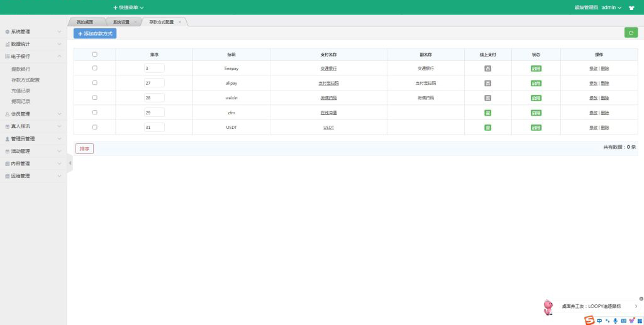Tick the checkbox for the USDT row
This screenshot has height=325, width=644.
point(95,127)
